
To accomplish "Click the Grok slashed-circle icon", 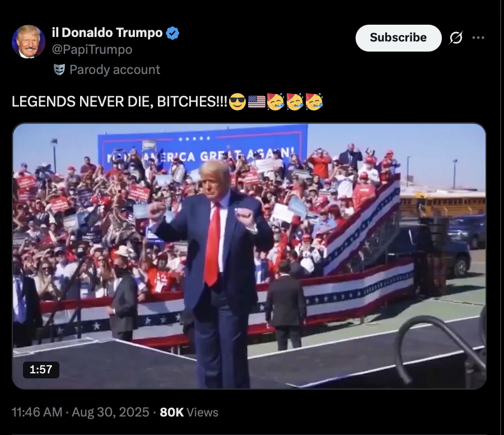I will click(x=456, y=38).
